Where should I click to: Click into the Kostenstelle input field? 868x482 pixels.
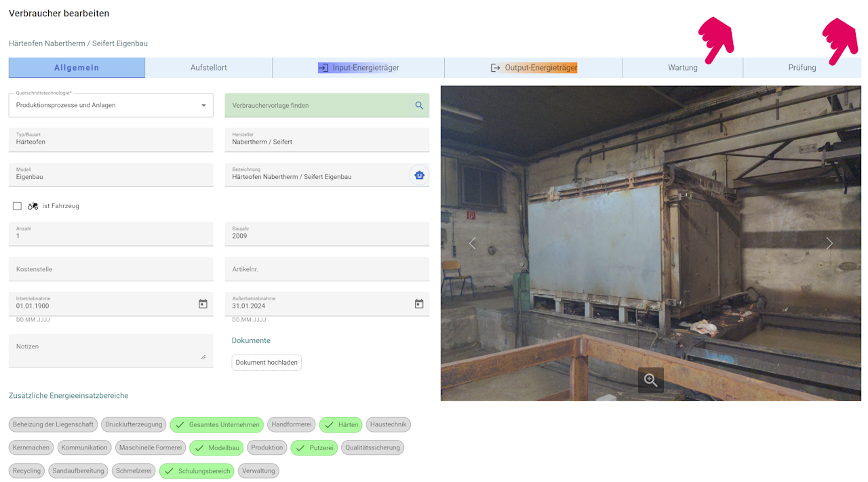(x=111, y=269)
